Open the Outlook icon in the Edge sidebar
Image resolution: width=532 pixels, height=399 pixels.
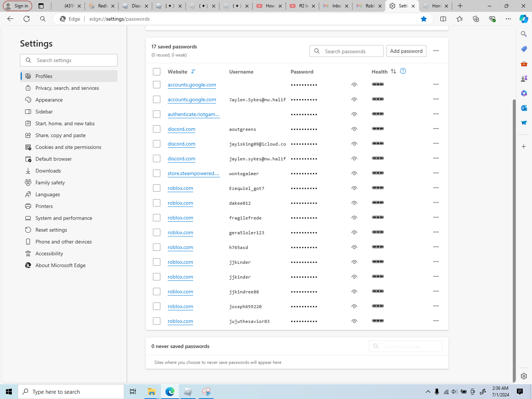click(x=524, y=108)
